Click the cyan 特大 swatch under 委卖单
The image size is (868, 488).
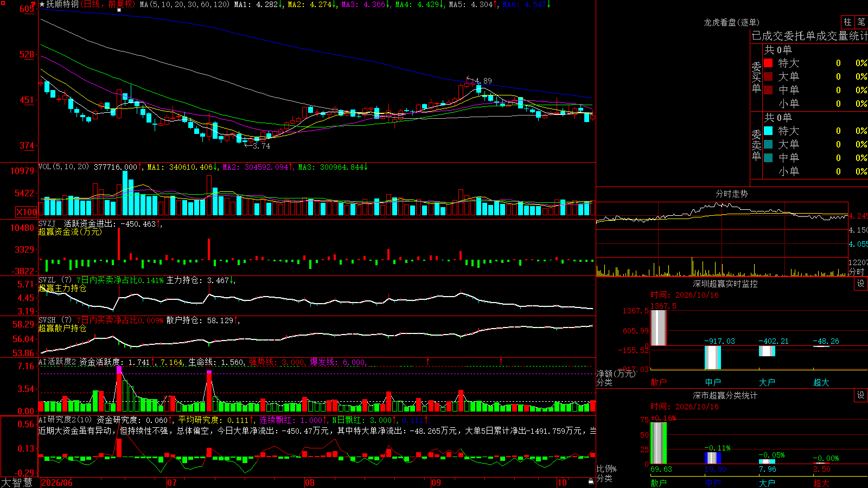click(x=768, y=131)
